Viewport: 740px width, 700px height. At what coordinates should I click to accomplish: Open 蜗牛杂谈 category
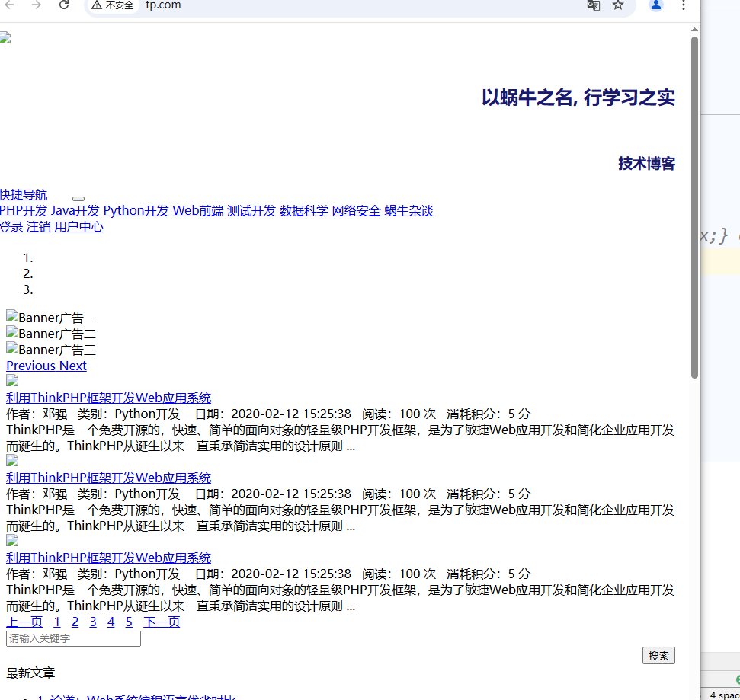click(x=408, y=211)
